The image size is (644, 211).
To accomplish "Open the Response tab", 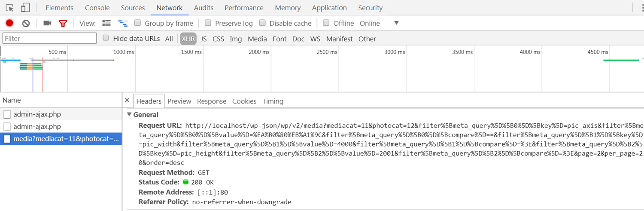I will (212, 101).
